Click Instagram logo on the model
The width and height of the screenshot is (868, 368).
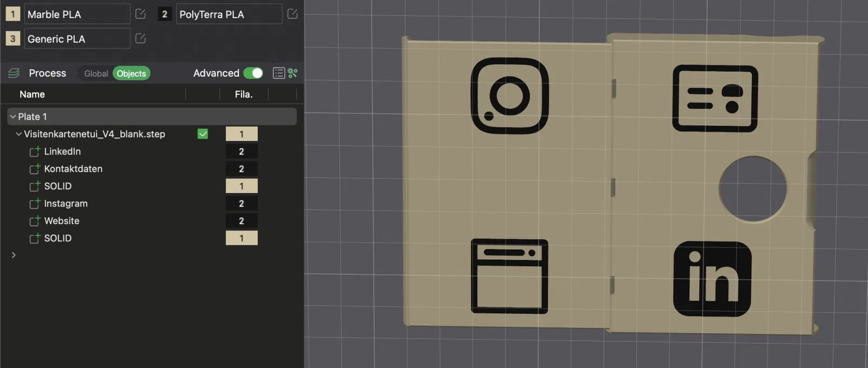pyautogui.click(x=509, y=96)
